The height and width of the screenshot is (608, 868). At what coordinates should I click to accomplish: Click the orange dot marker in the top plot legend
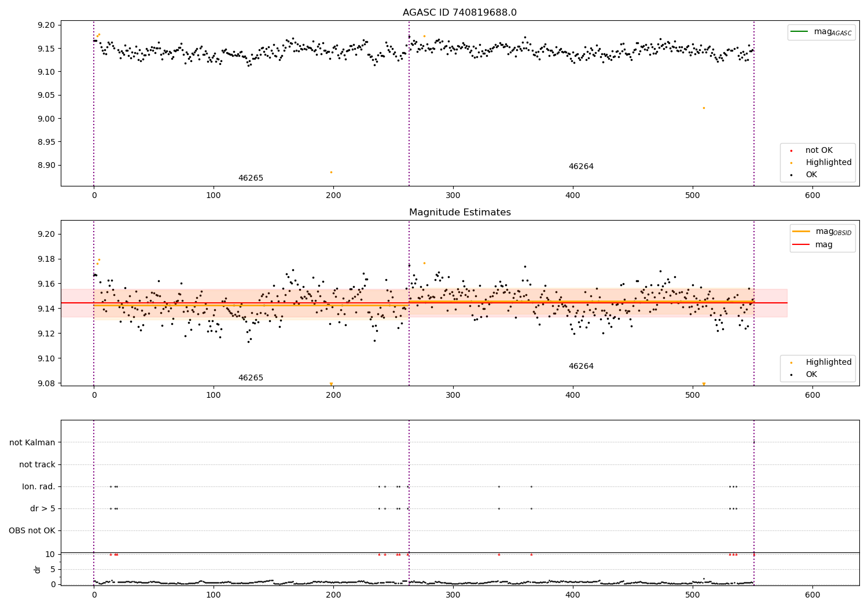(x=792, y=163)
